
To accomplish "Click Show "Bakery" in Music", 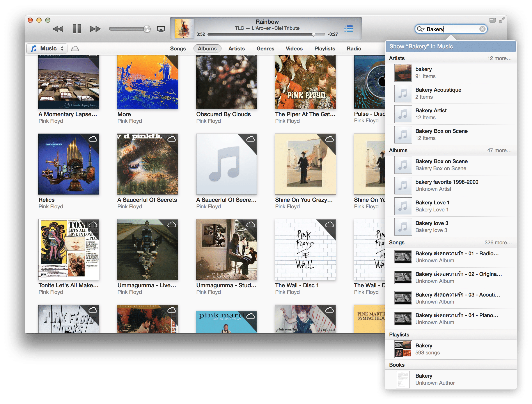I will 451,46.
